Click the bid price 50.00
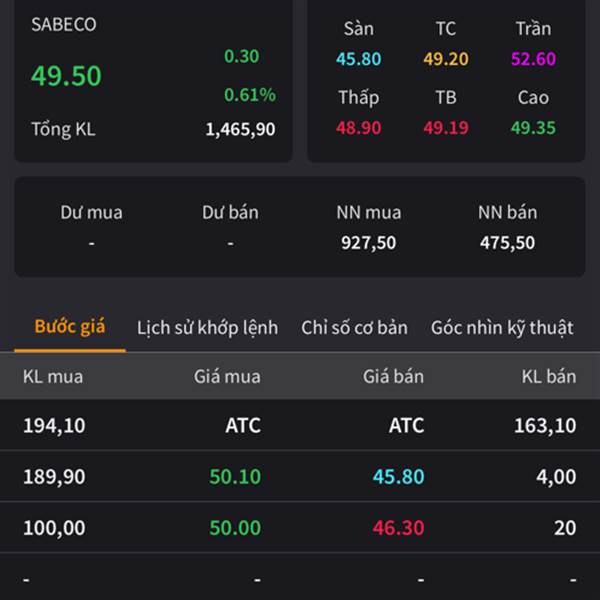 235,528
